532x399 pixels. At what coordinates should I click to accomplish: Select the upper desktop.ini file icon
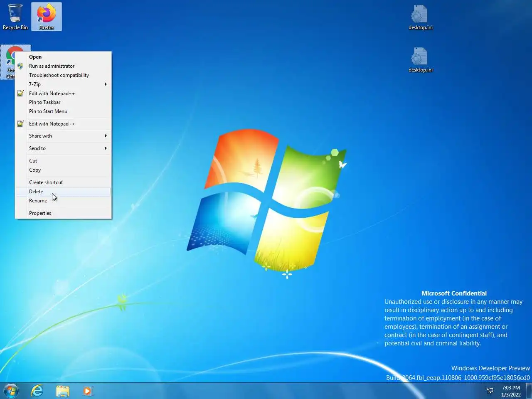[420, 17]
